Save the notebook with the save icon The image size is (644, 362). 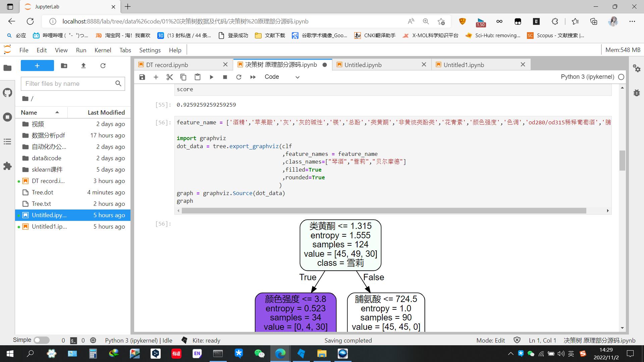[142, 77]
